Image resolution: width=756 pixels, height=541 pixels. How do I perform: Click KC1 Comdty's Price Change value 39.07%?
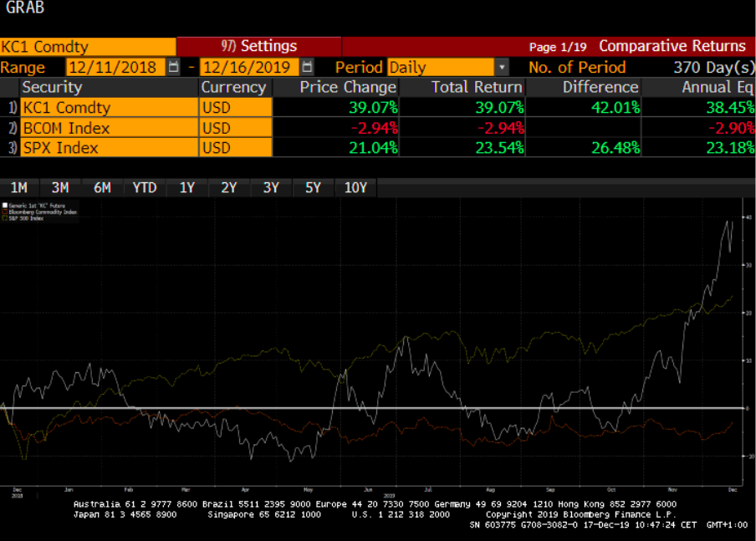373,108
